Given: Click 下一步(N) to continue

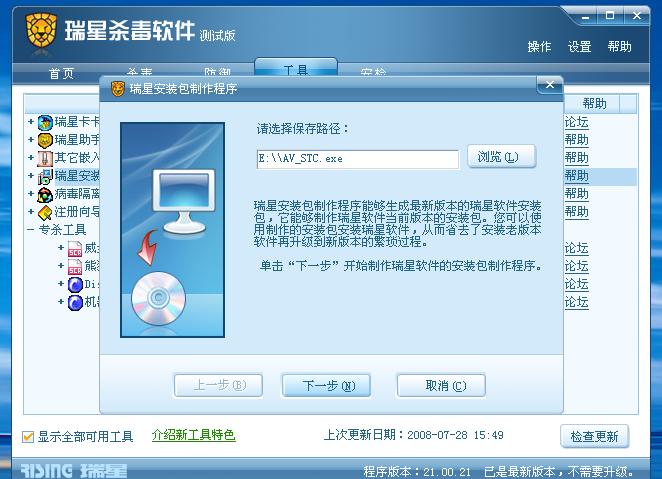Looking at the screenshot, I should [x=326, y=385].
